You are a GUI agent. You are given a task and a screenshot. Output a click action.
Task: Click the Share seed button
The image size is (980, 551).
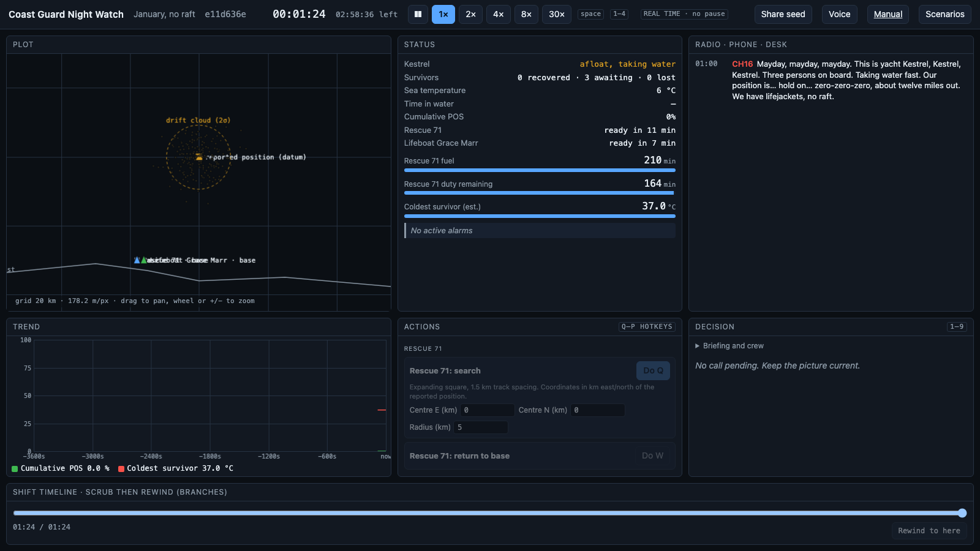pos(783,14)
